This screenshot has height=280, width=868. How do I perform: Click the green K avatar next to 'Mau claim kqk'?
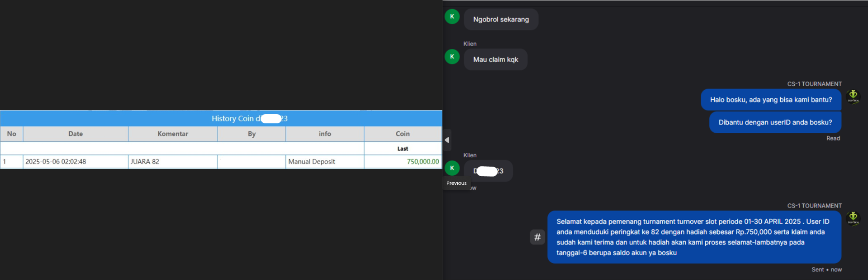(452, 57)
